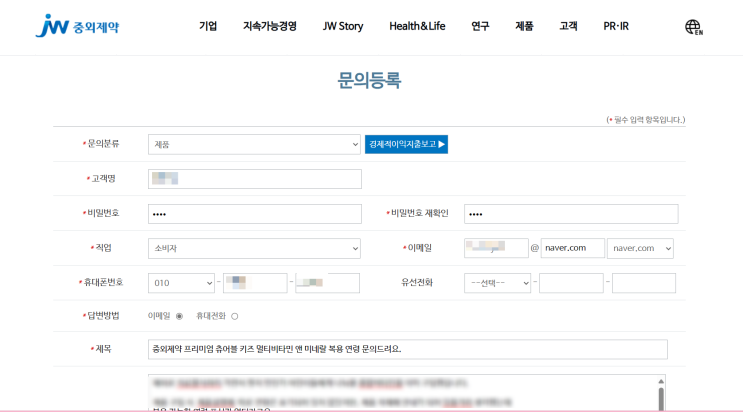Open the PR·IR menu

(x=616, y=26)
